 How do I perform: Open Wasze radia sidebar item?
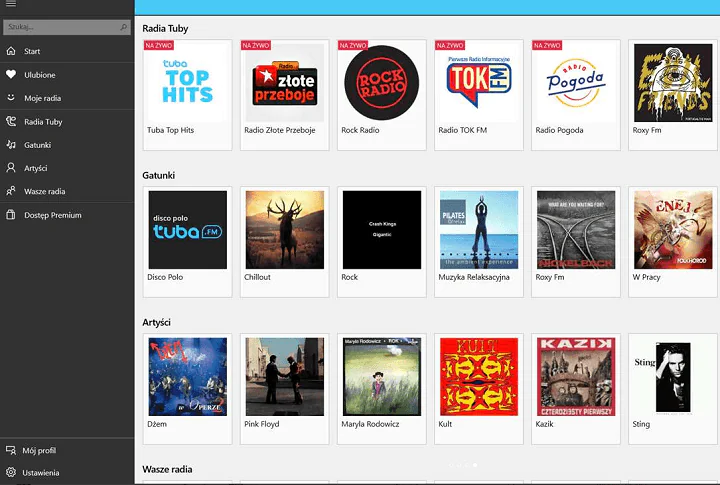point(67,191)
